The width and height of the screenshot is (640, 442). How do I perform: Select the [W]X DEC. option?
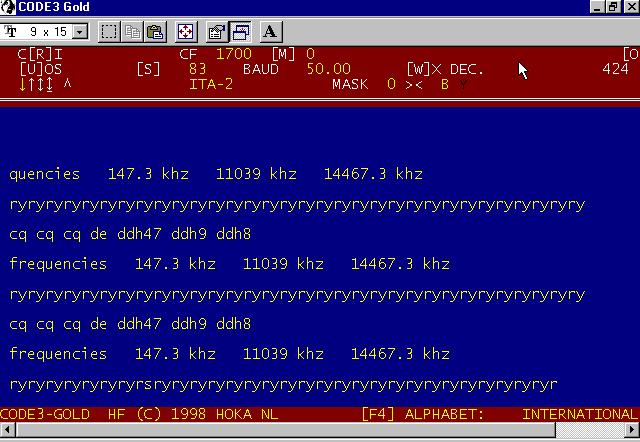444,69
